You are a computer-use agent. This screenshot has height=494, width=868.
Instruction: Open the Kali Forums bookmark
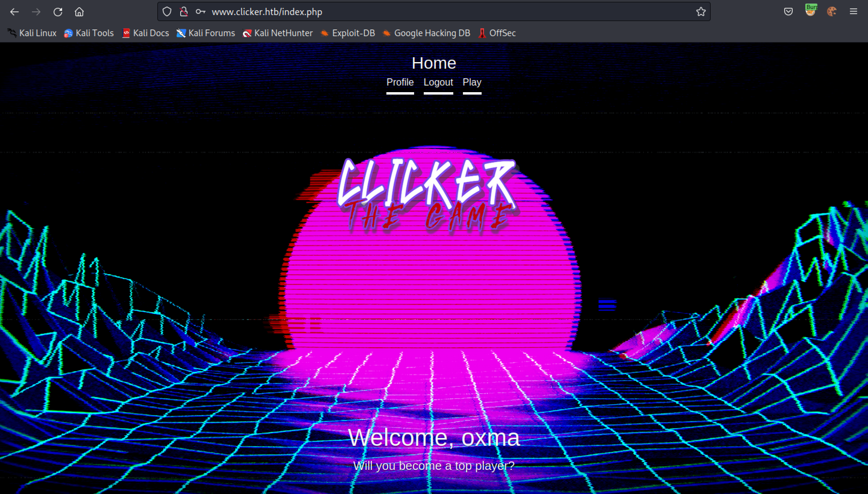[206, 33]
